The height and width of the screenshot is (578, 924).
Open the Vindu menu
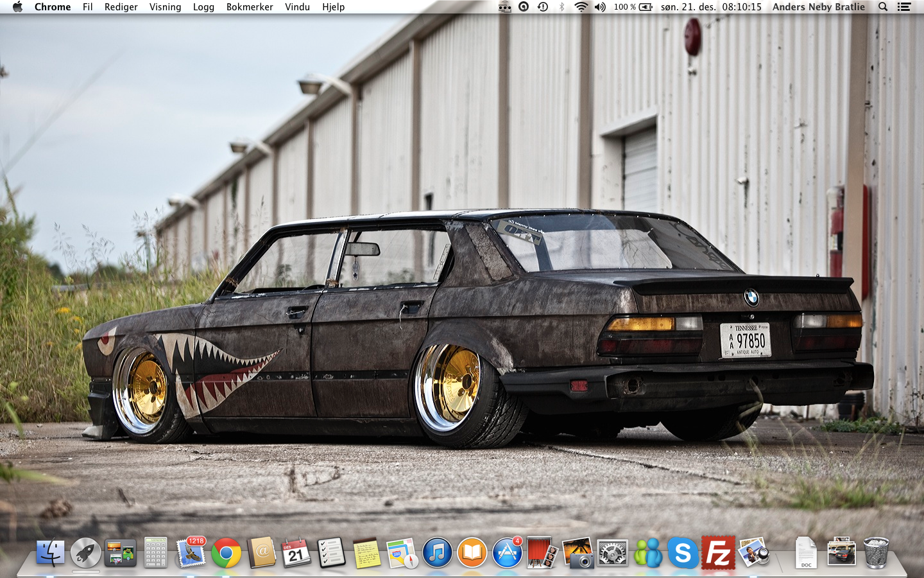pos(298,7)
